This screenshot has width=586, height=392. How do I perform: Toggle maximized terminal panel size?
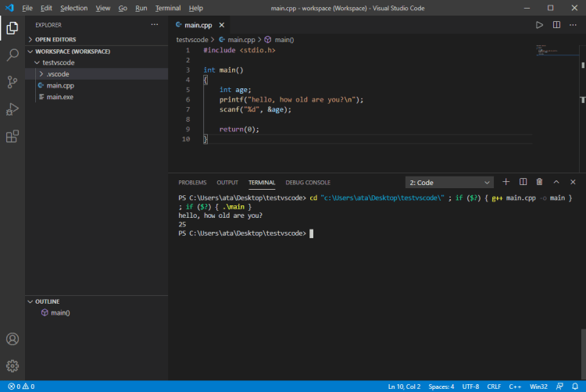click(x=556, y=182)
